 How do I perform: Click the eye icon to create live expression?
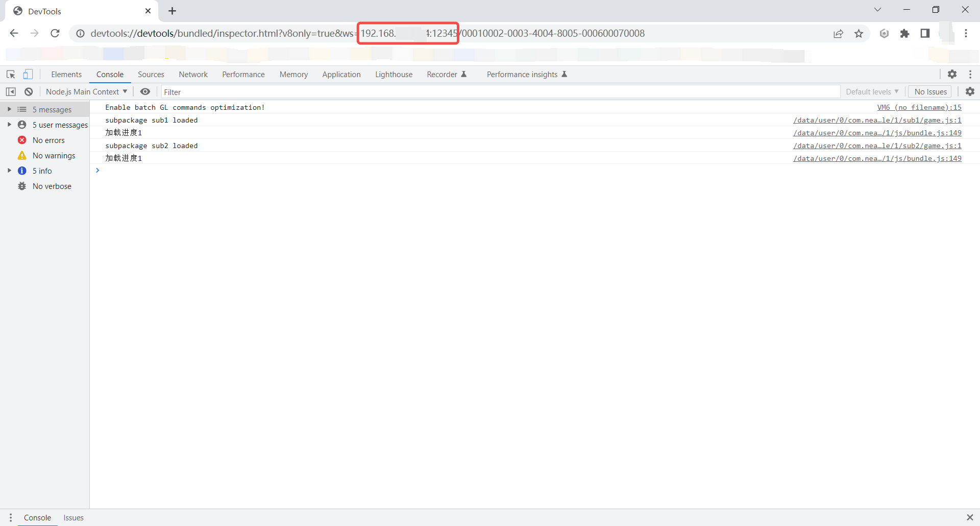(x=145, y=92)
